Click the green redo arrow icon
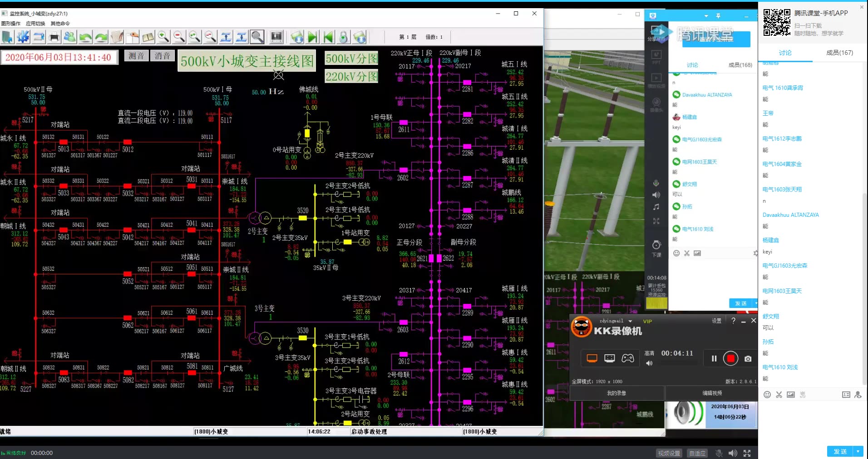 click(101, 37)
